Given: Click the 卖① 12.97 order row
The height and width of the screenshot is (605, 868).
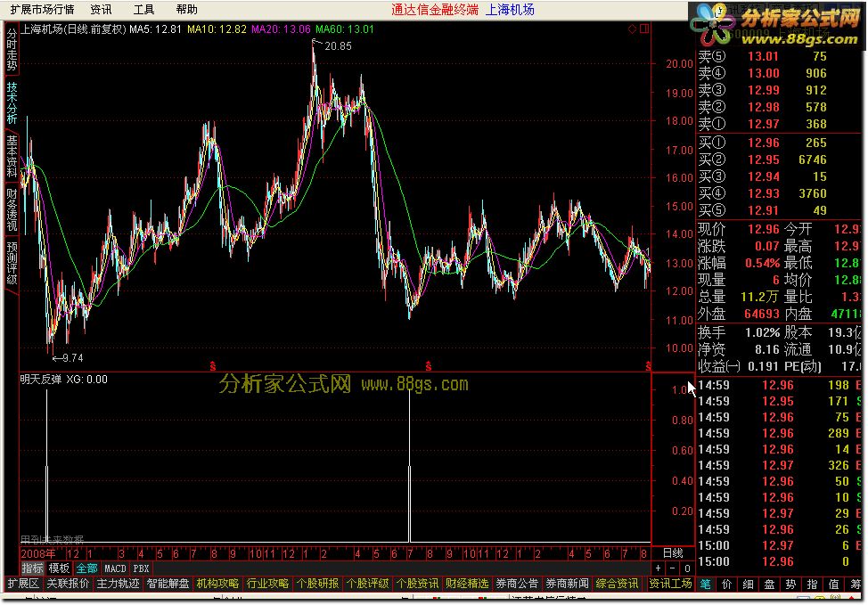Looking at the screenshot, I should pos(778,124).
